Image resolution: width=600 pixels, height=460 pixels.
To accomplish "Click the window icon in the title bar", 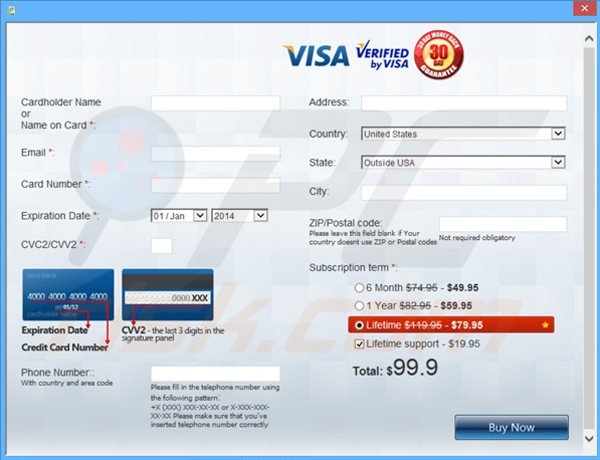I will (x=11, y=9).
